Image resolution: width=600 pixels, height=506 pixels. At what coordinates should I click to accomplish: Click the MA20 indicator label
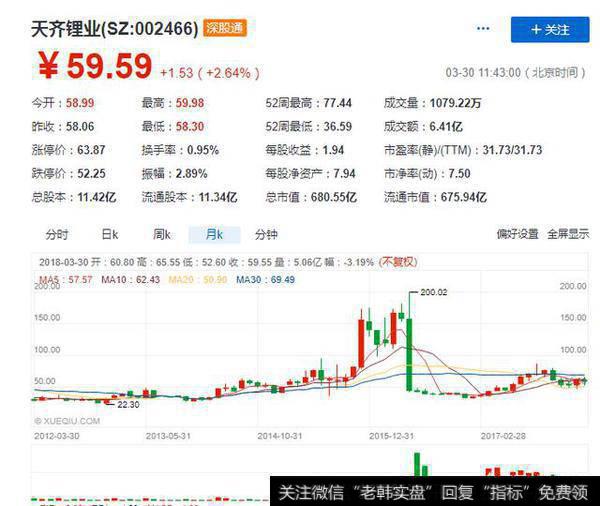(x=198, y=279)
